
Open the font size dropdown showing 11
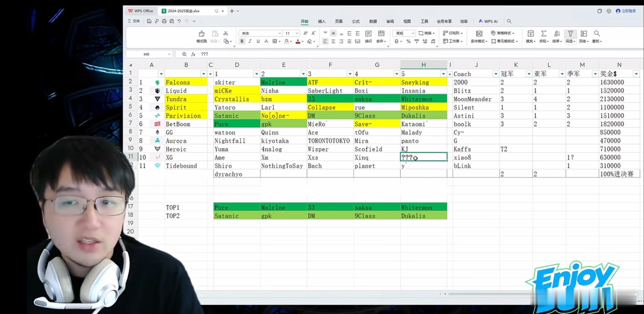pyautogui.click(x=297, y=33)
